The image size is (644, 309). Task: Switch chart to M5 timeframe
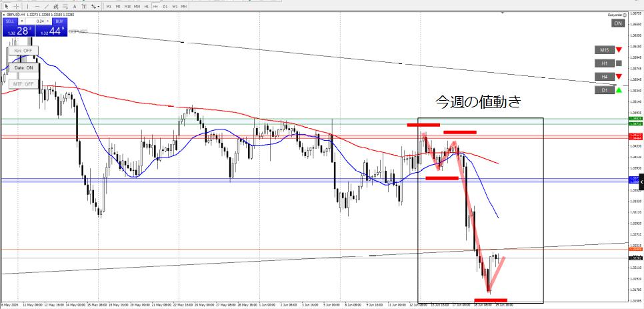tap(118, 6)
